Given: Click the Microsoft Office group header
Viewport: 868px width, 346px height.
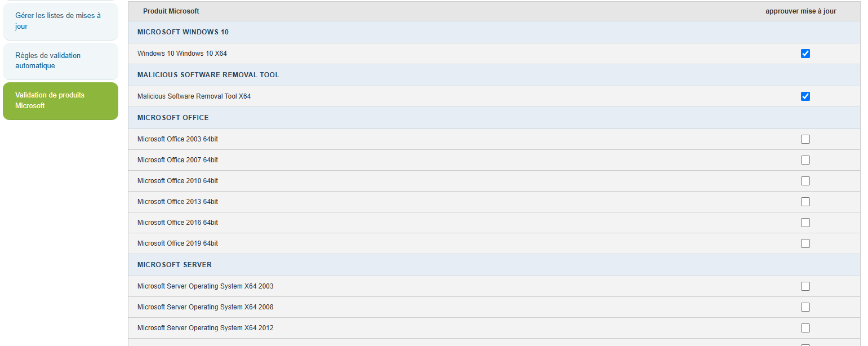Looking at the screenshot, I should point(173,118).
